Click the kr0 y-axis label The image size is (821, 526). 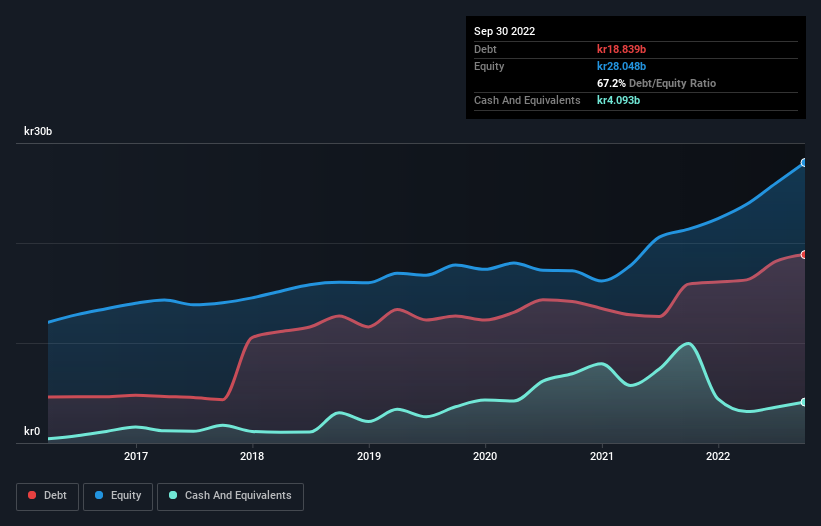32,431
